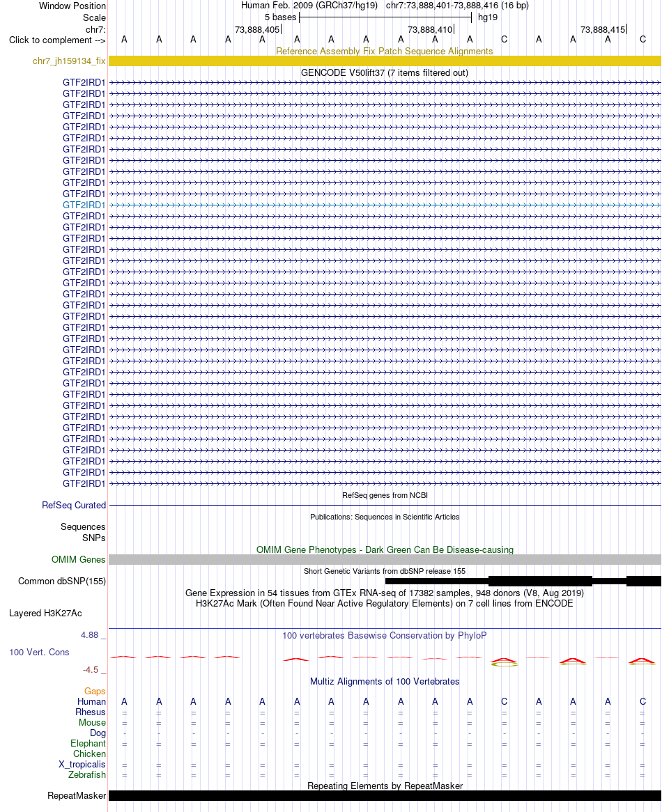Open the highlighted light-blue GTF2IRD1 transcript label
Viewport: 662px width, 812px height.
tap(84, 205)
